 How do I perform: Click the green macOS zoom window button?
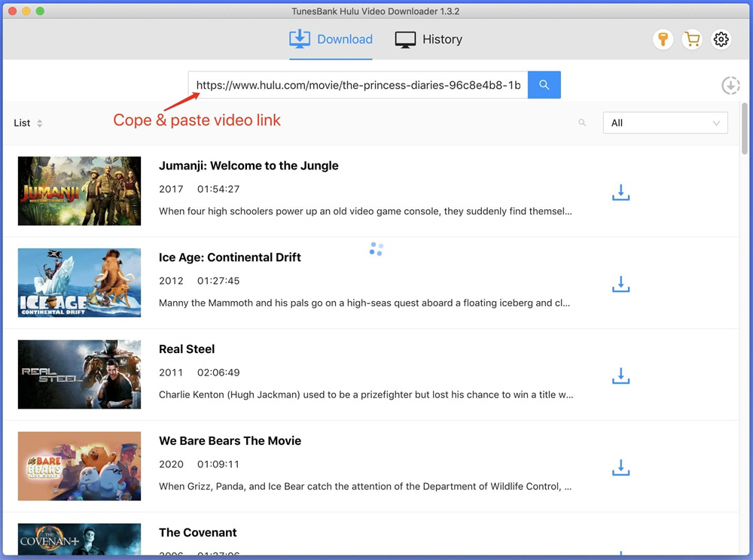(40, 11)
